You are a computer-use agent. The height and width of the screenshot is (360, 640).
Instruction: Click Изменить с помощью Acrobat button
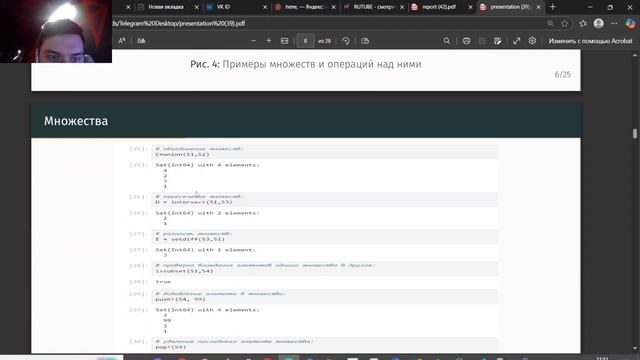pos(590,41)
